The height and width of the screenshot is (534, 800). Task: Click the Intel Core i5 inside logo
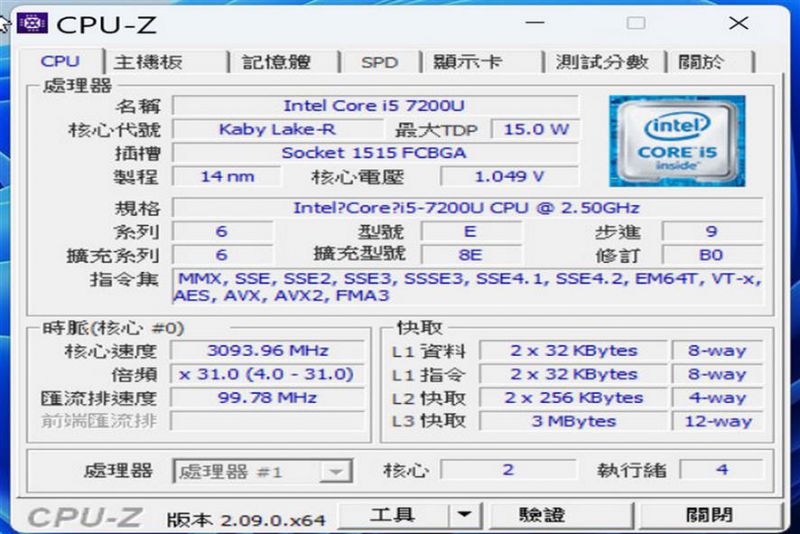[x=677, y=141]
